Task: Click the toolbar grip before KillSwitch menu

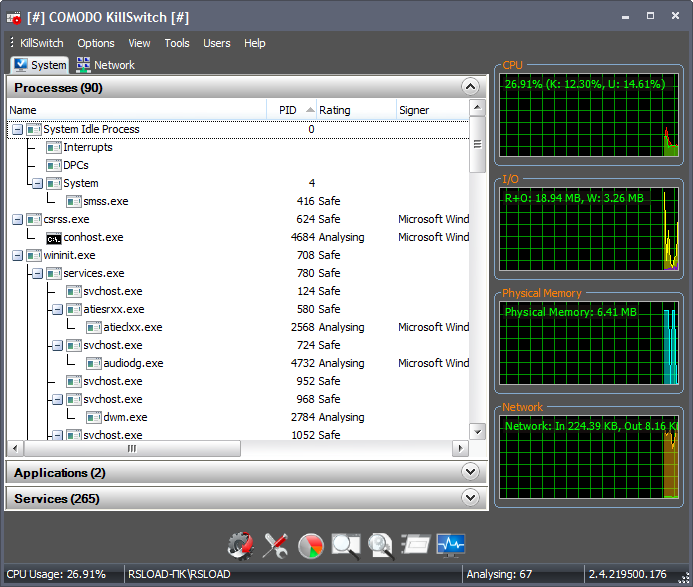Action: coord(12,42)
